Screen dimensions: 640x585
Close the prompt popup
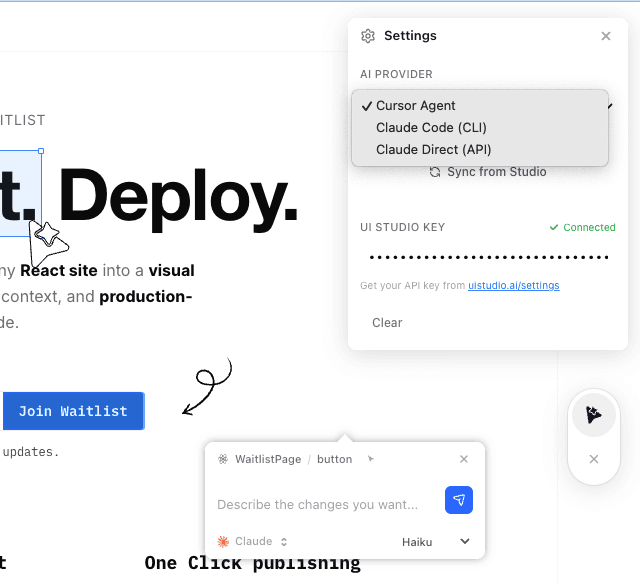click(463, 460)
